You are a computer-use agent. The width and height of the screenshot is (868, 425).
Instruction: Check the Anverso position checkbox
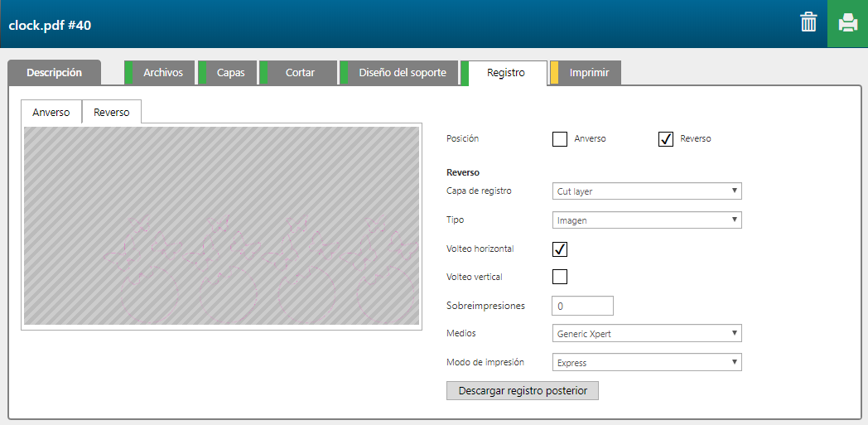(559, 138)
